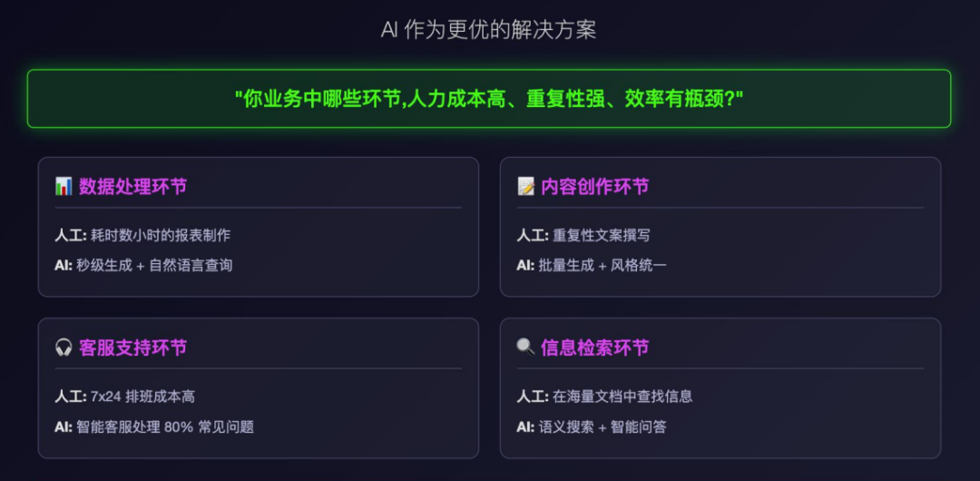Click the magnifying glass icon beside 信息检索环节

click(x=525, y=348)
